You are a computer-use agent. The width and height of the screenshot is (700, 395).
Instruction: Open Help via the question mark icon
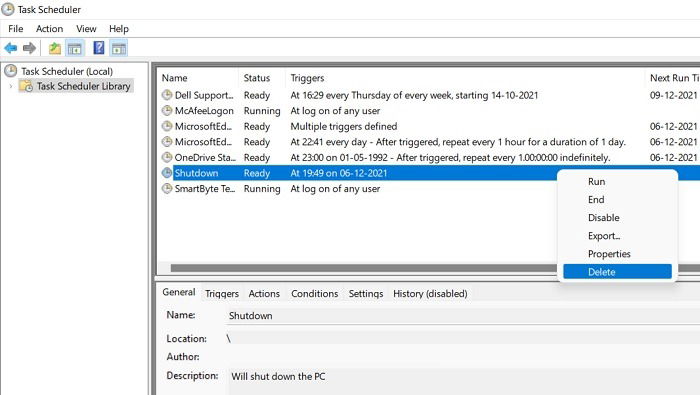click(x=99, y=47)
